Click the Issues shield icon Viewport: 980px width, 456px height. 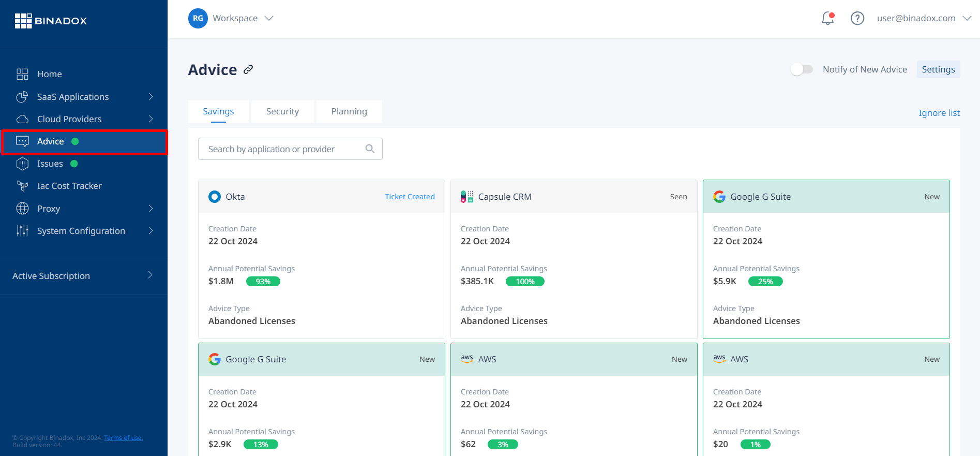22,164
